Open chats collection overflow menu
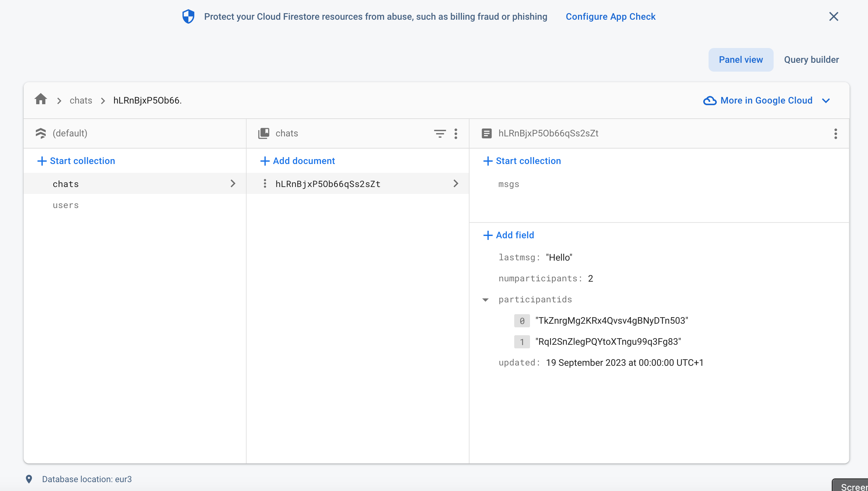Image resolution: width=868 pixels, height=491 pixels. click(455, 133)
